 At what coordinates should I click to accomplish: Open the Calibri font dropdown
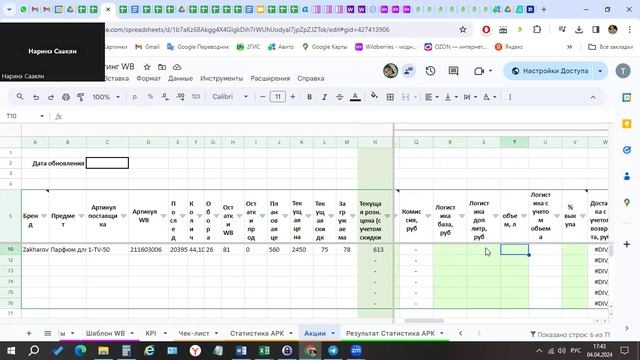click(x=230, y=97)
